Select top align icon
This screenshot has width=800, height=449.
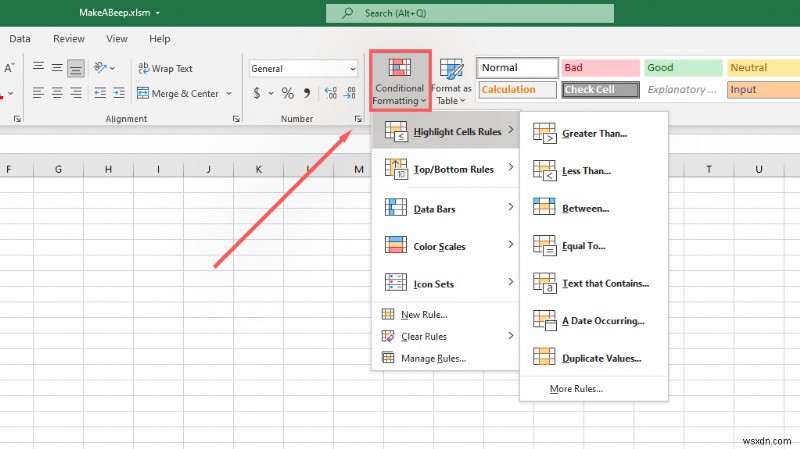click(x=38, y=66)
